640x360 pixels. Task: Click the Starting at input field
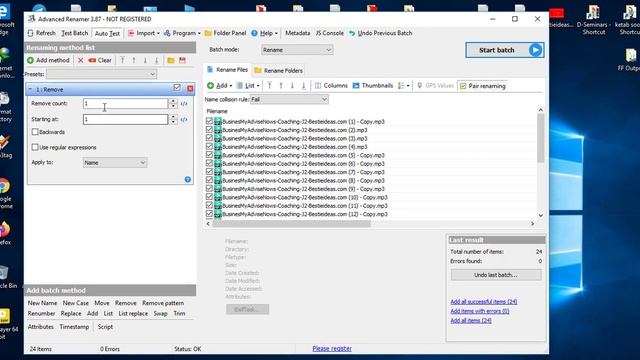[x=125, y=119]
